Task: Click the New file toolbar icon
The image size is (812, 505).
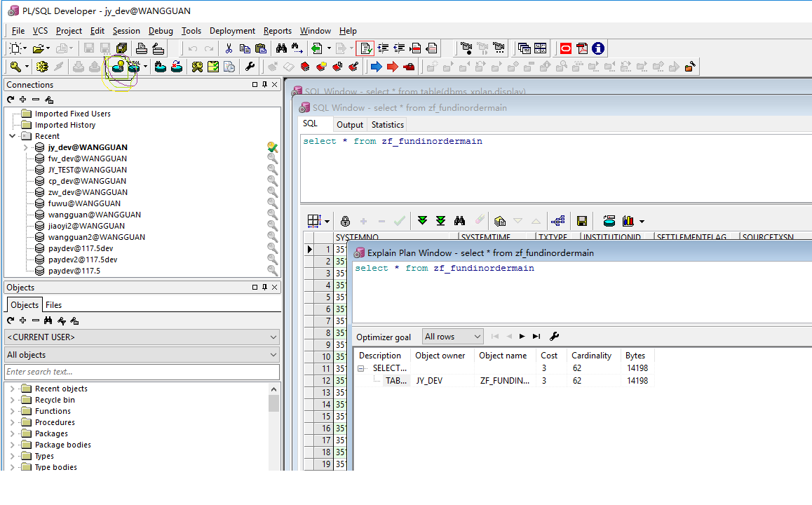Action: [x=15, y=48]
